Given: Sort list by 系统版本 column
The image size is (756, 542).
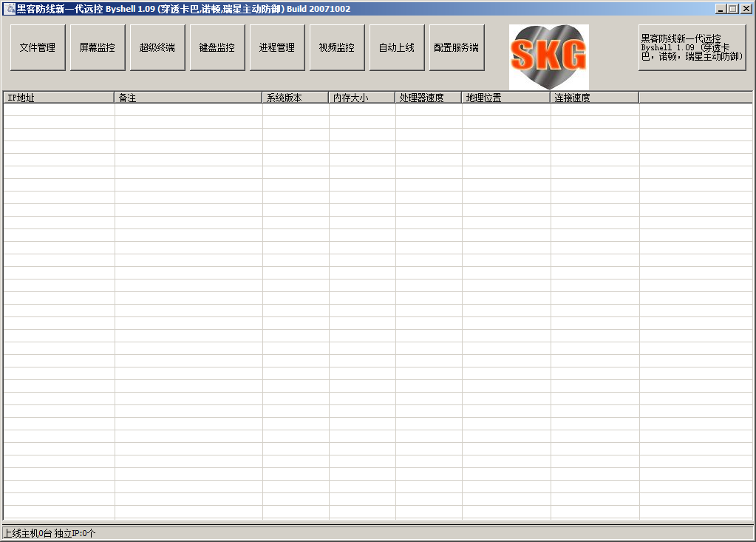Looking at the screenshot, I should [x=296, y=98].
